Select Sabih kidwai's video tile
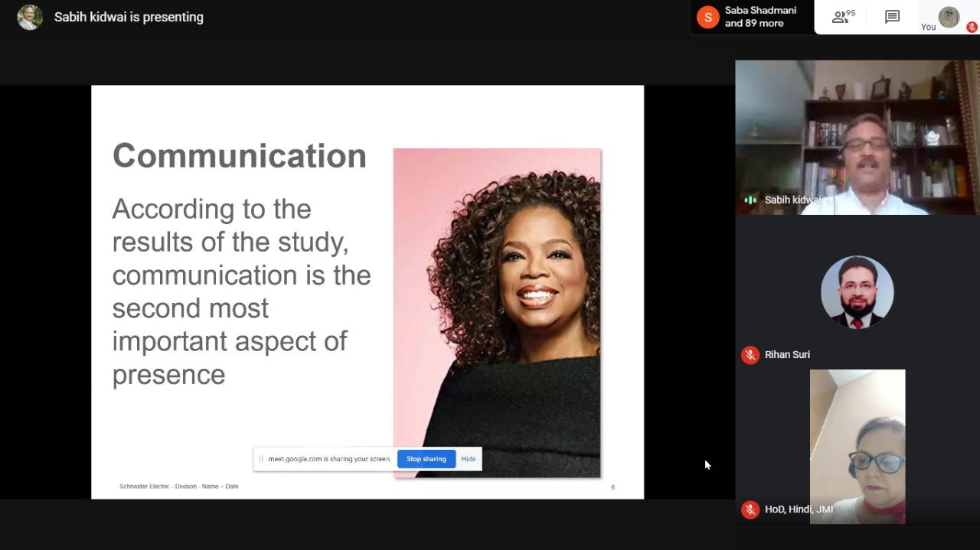This screenshot has width=980, height=550. 857,138
